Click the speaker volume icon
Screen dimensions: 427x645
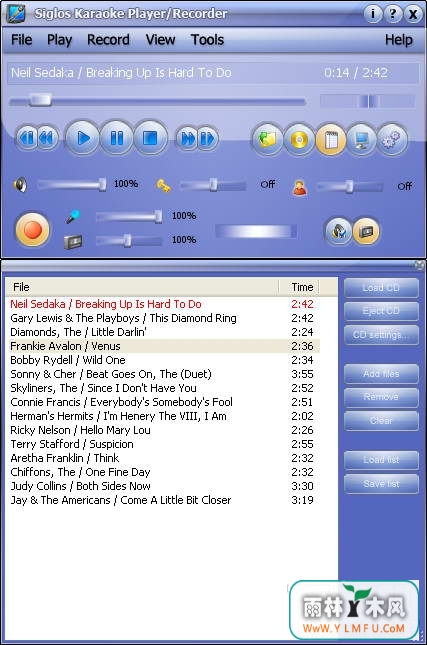[x=20, y=185]
